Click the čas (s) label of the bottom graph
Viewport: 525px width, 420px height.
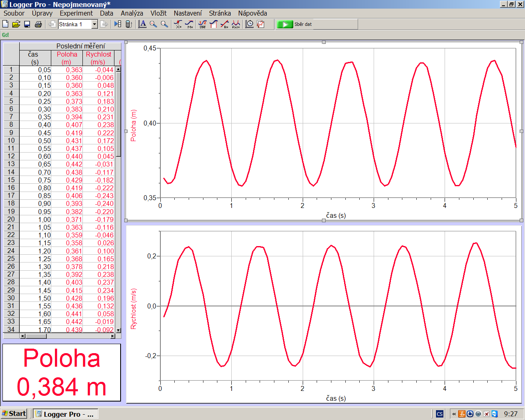pos(336,398)
